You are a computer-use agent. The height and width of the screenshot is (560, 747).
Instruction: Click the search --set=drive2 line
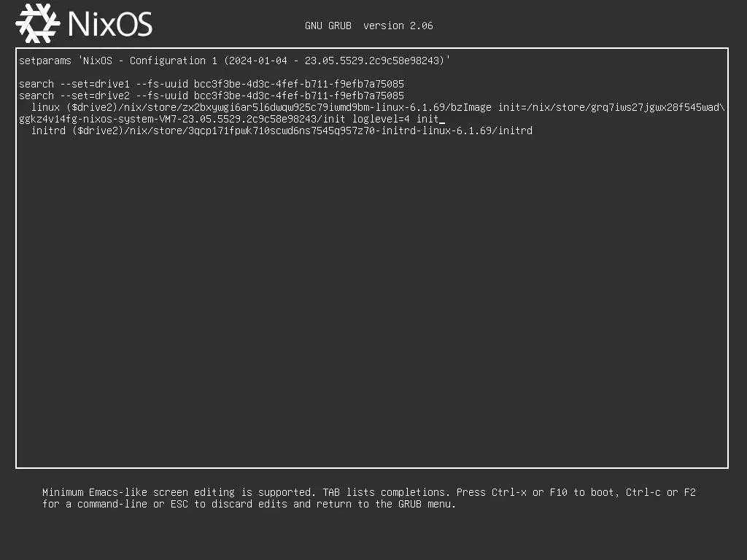pos(212,96)
